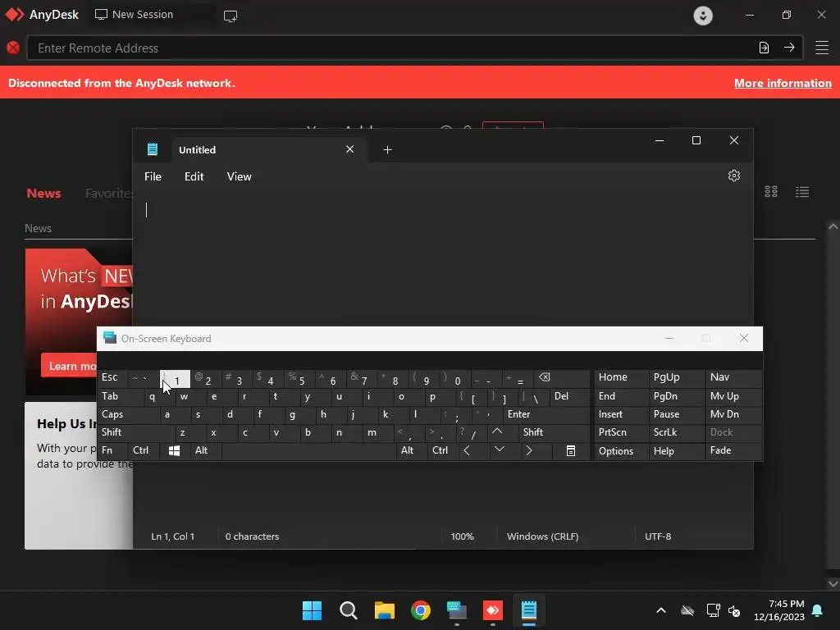
Task: Open Notepad Edit menu
Action: [194, 176]
